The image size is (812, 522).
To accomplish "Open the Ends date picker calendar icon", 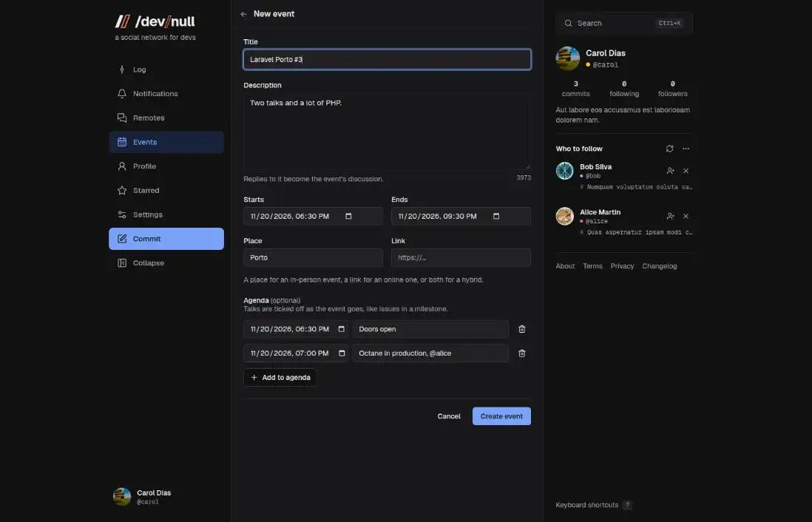I will [496, 217].
